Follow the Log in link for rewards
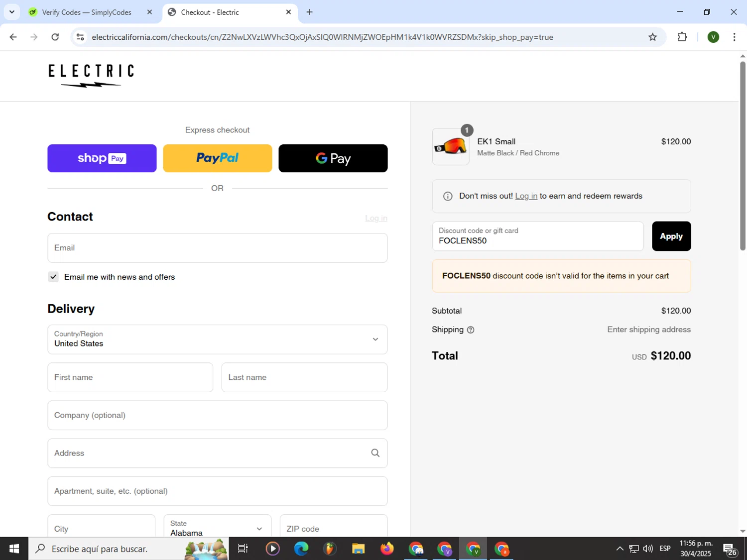Image resolution: width=747 pixels, height=560 pixels. (526, 196)
